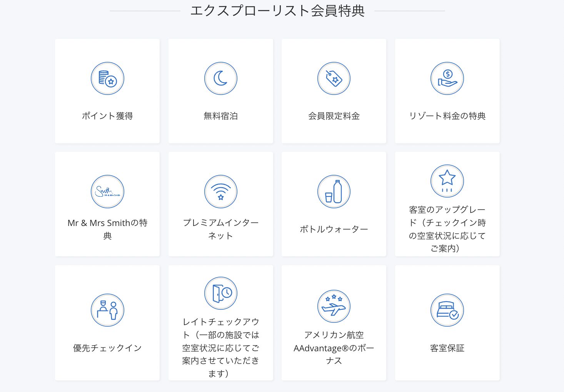Select the ボトルウォーター text
The height and width of the screenshot is (392, 564).
pyautogui.click(x=334, y=229)
